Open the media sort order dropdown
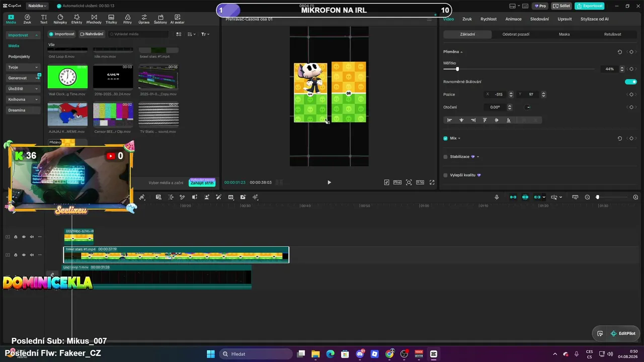This screenshot has width=644, height=362. click(x=192, y=34)
